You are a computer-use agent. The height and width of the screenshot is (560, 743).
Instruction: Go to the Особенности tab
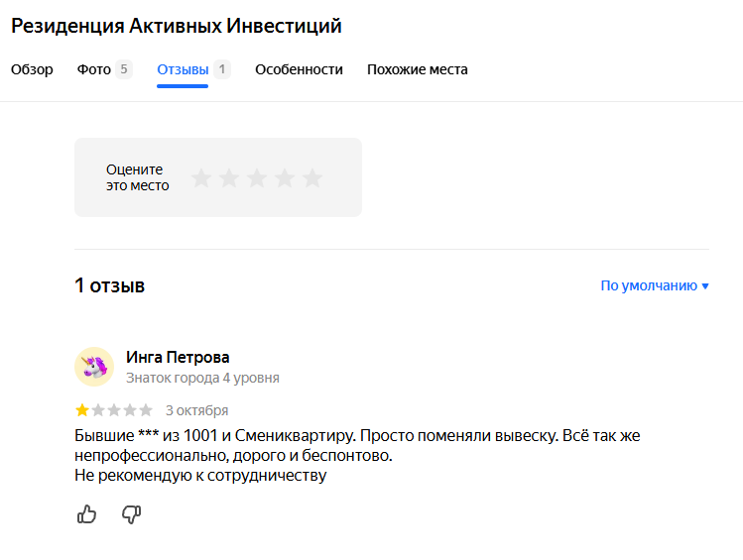(x=299, y=69)
